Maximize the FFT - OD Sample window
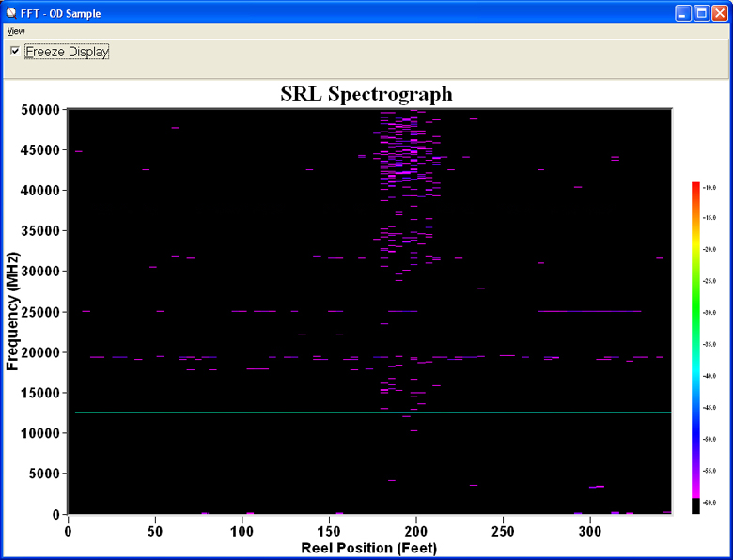Viewport: 733px width, 560px height. 701,13
